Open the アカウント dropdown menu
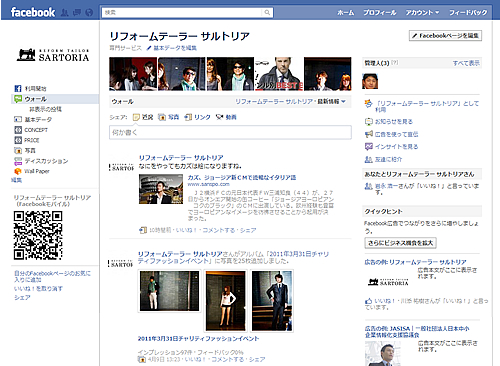 422,13
